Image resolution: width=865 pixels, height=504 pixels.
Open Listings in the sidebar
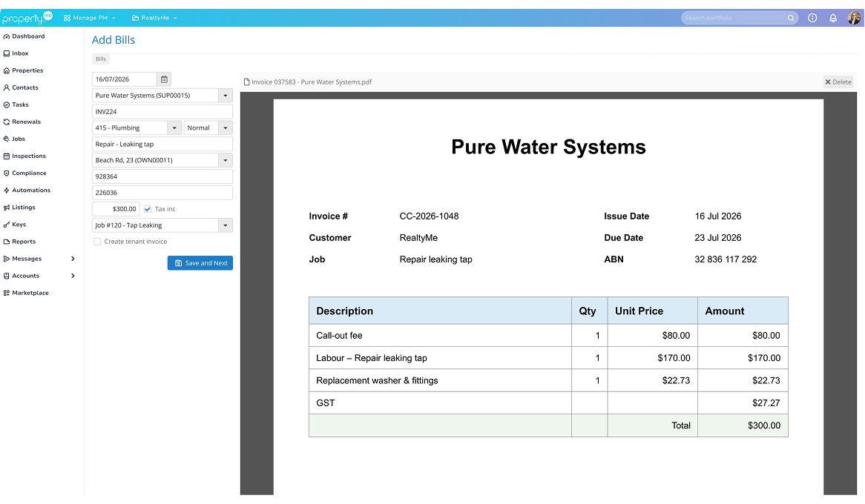[x=19, y=208]
